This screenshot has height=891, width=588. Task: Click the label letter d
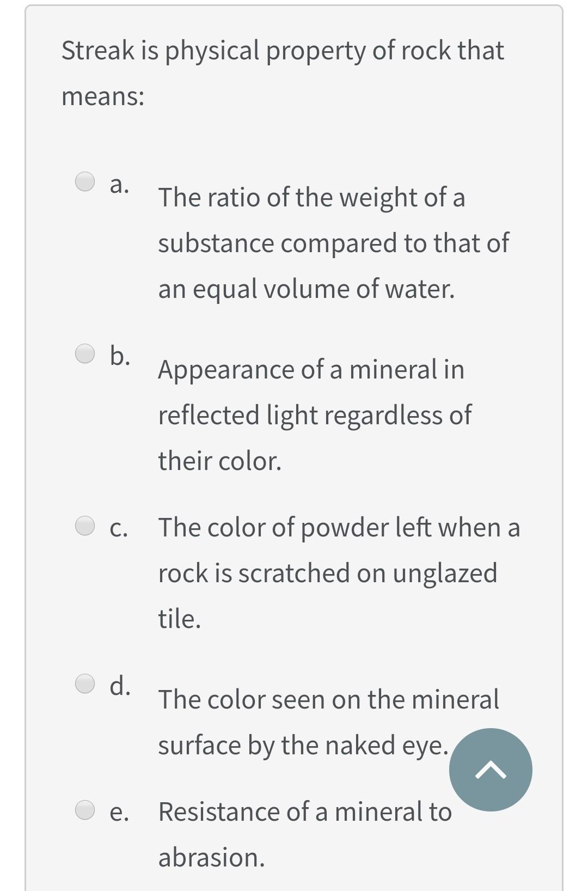(120, 685)
